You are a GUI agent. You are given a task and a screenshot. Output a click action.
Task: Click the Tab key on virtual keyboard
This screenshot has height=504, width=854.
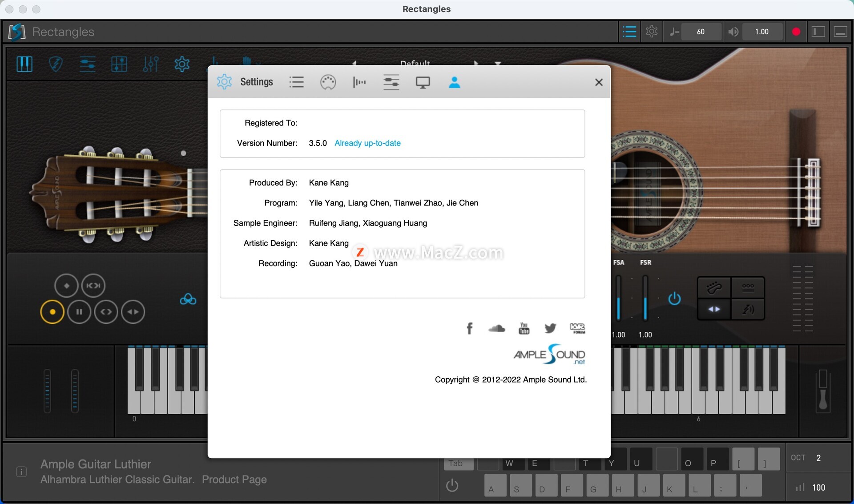(459, 463)
